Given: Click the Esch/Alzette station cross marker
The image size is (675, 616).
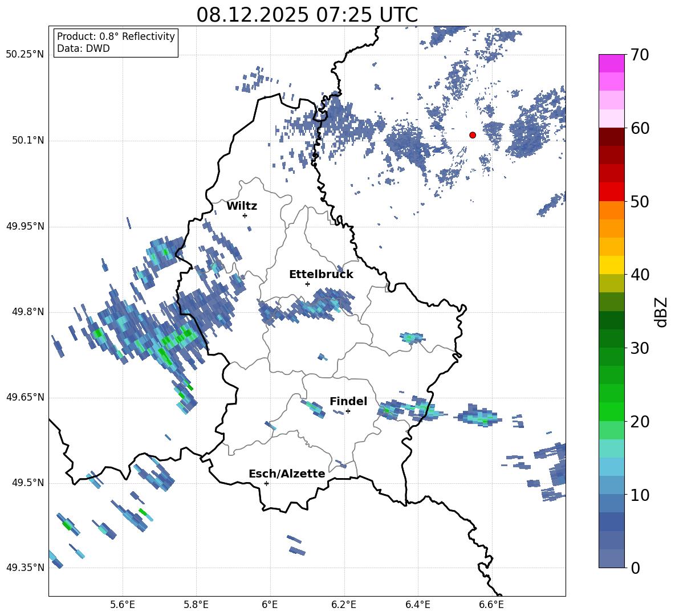Looking at the screenshot, I should [x=266, y=483].
